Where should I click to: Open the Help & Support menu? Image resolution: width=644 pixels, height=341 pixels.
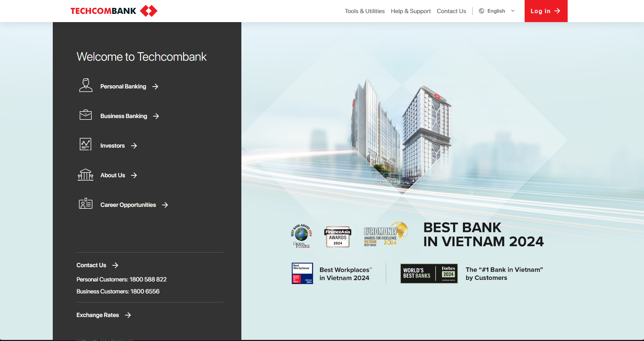(410, 11)
